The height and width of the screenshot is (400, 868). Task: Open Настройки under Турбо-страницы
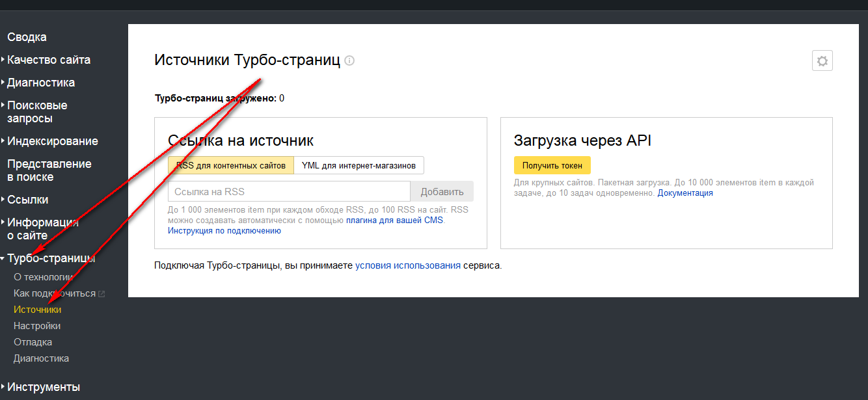click(x=37, y=326)
